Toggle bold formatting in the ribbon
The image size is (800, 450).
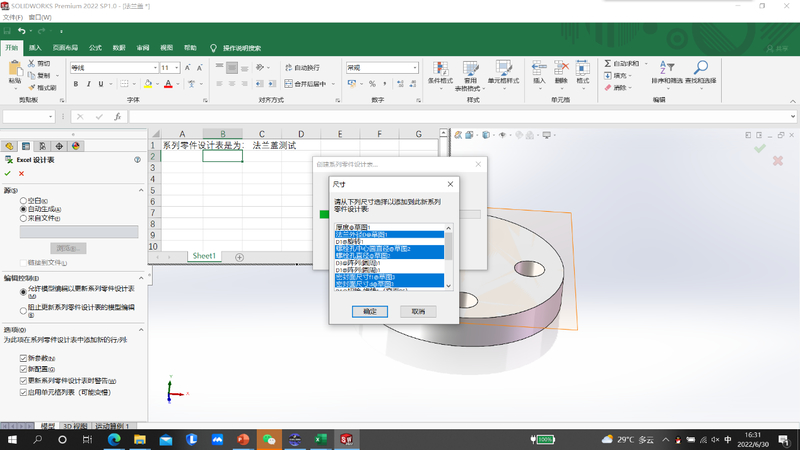[76, 84]
